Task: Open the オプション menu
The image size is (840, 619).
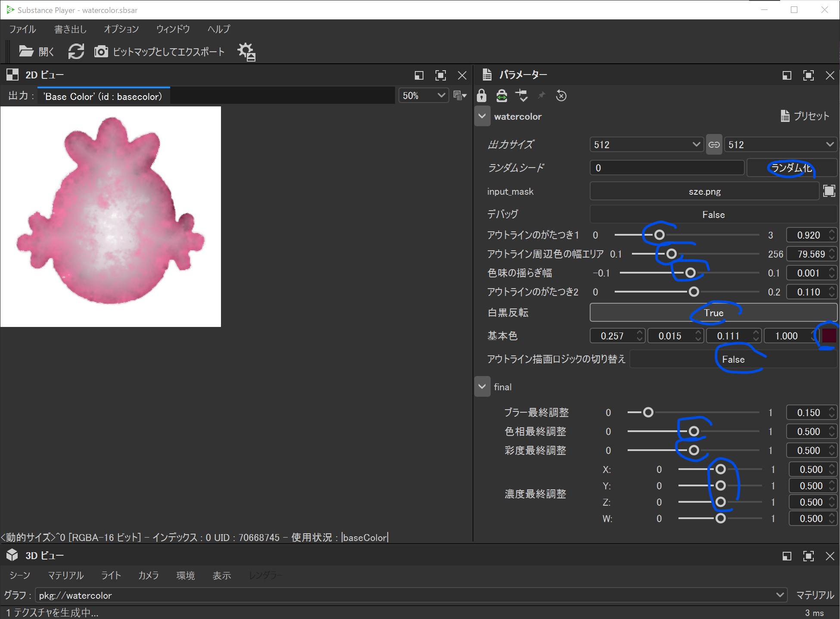Action: tap(121, 29)
